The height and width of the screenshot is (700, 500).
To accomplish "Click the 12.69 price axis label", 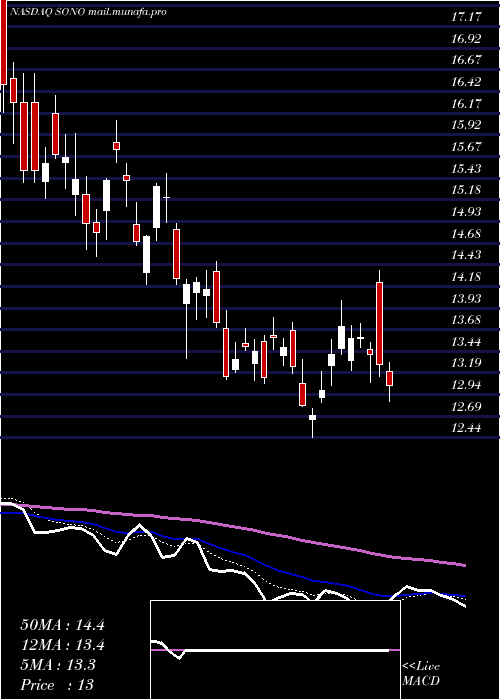I will tap(466, 407).
